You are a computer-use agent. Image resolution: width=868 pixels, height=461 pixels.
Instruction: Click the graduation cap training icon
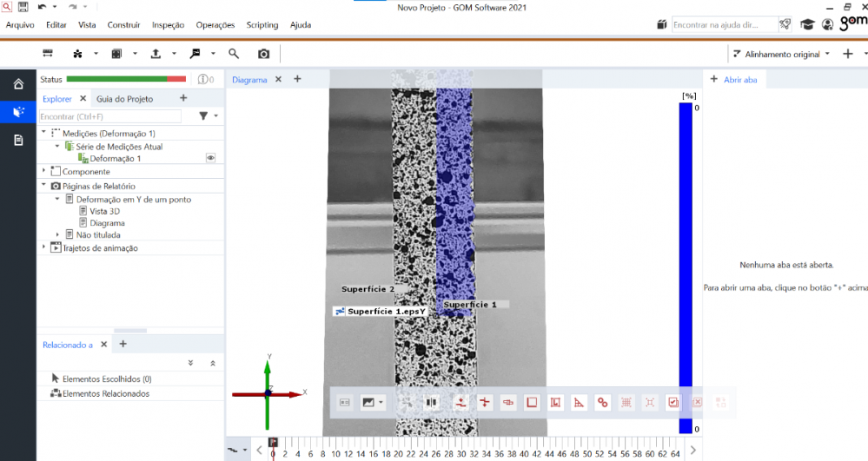click(807, 25)
